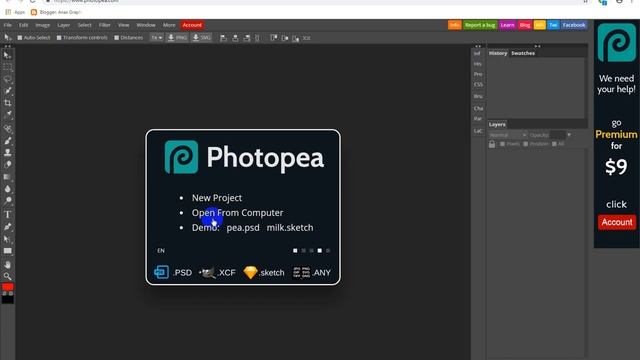Viewport: 640px width, 360px height.
Task: Toggle the lock Position checkbox
Action: [x=526, y=144]
